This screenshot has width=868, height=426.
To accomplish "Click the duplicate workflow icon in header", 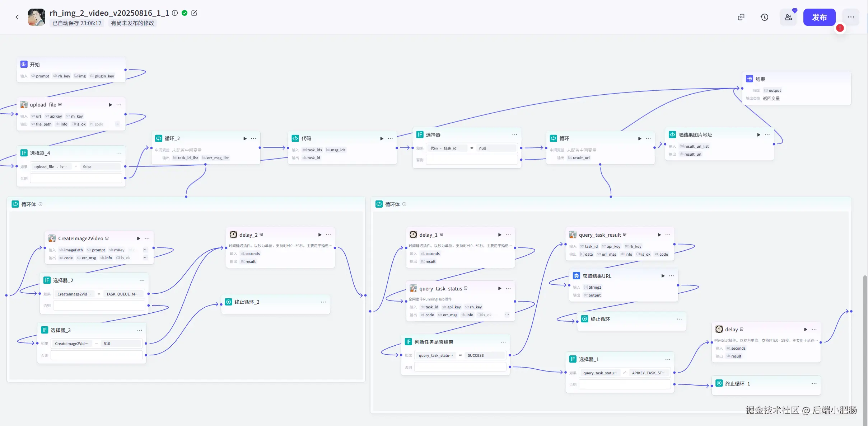I will (x=741, y=17).
